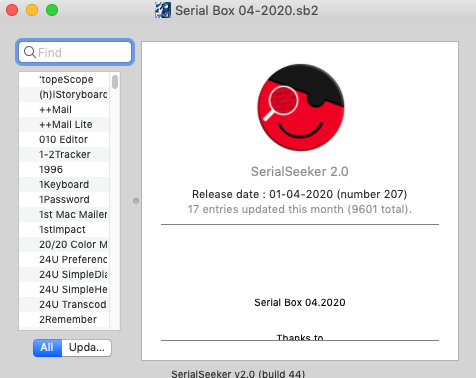
Task: Click the split view divider handle dot
Action: click(136, 201)
